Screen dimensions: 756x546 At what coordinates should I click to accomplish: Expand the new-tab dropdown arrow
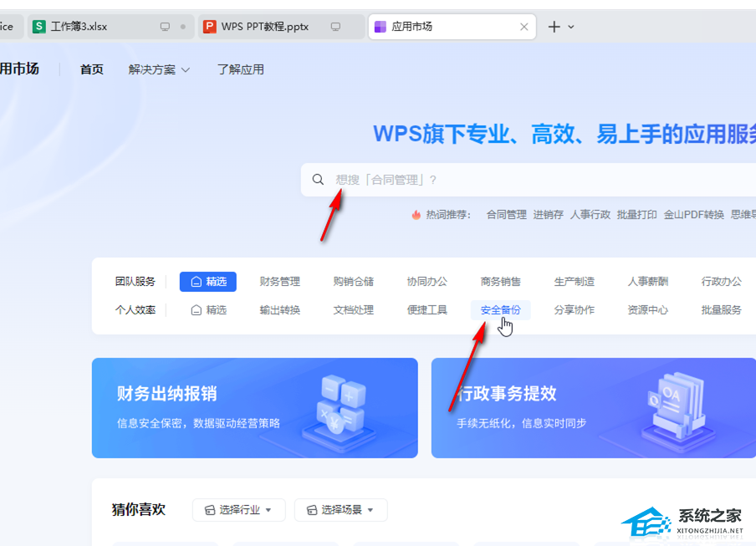(571, 27)
